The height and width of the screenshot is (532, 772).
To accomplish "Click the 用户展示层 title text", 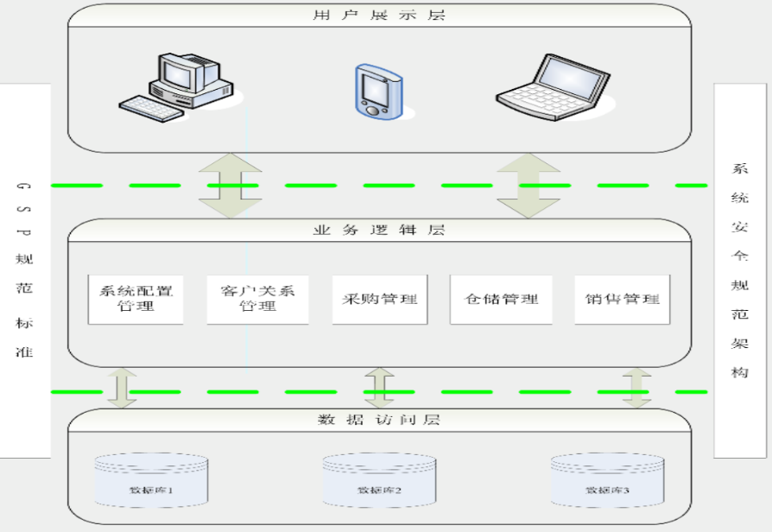I will click(x=379, y=16).
